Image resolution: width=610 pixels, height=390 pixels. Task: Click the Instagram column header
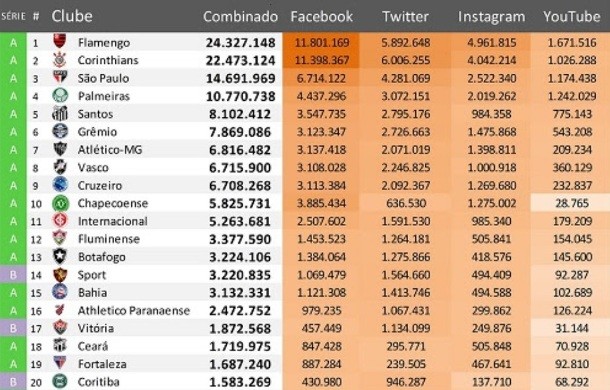coord(491,17)
